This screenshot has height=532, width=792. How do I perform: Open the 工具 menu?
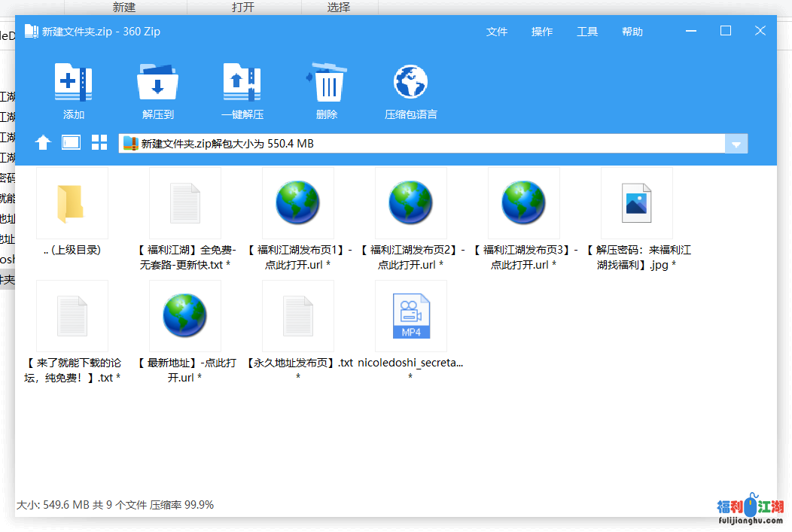coord(587,32)
